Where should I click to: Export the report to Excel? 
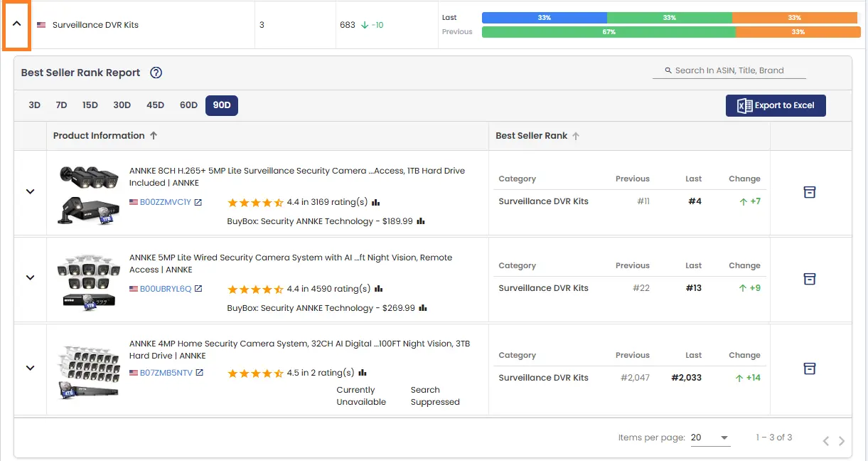point(776,105)
